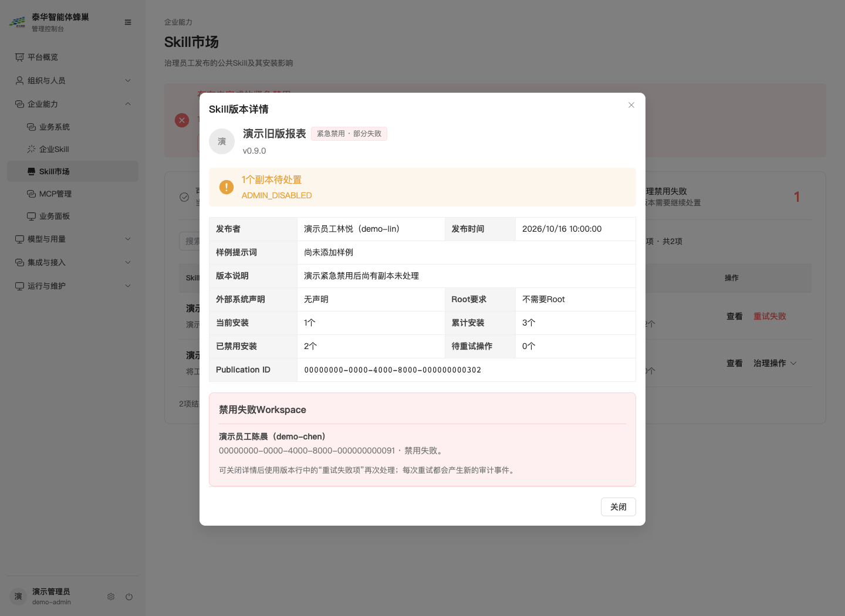Viewport: 845px width, 616px height.
Task: Collapse the 企业能力 menu chevron
Action: coord(128,104)
